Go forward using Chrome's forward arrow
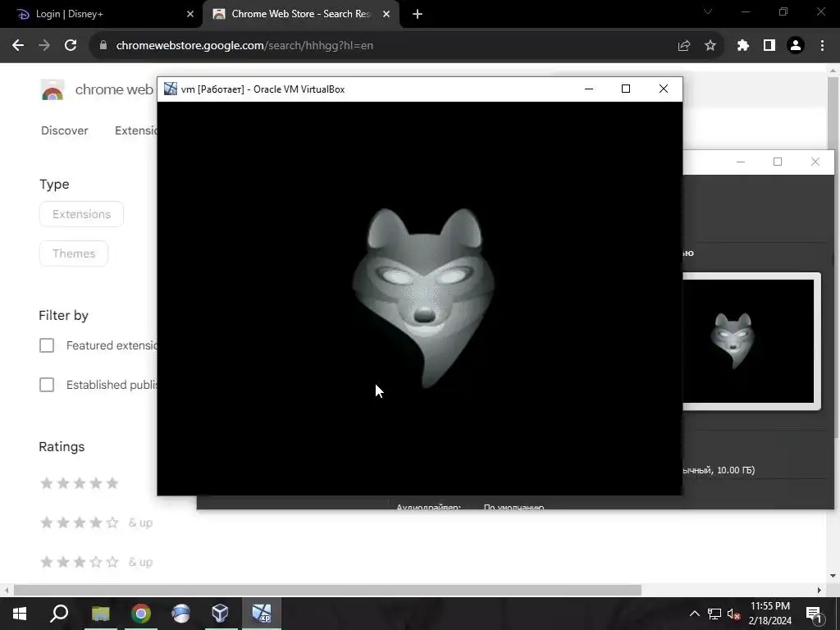 pyautogui.click(x=44, y=46)
